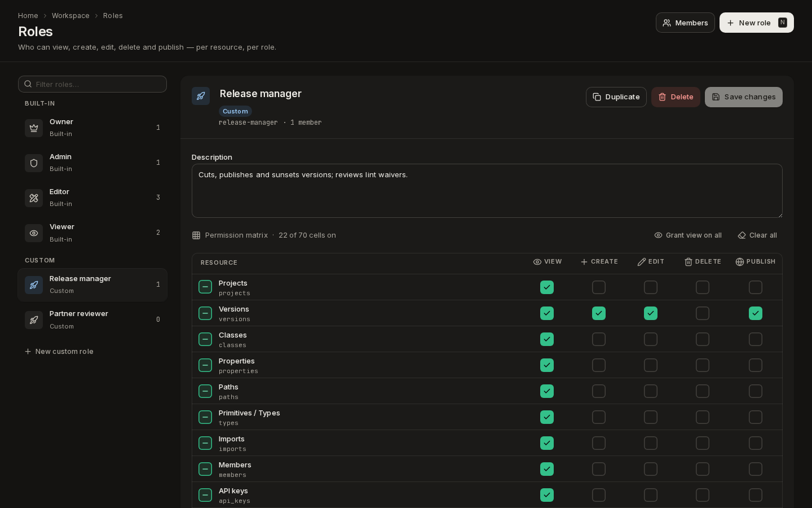Click the VIEW column header

point(548,262)
